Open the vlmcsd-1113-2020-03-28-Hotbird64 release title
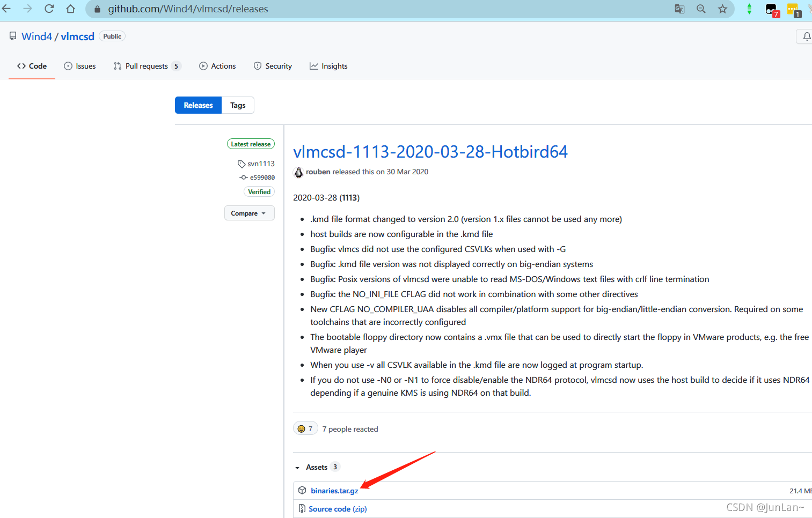 click(430, 152)
